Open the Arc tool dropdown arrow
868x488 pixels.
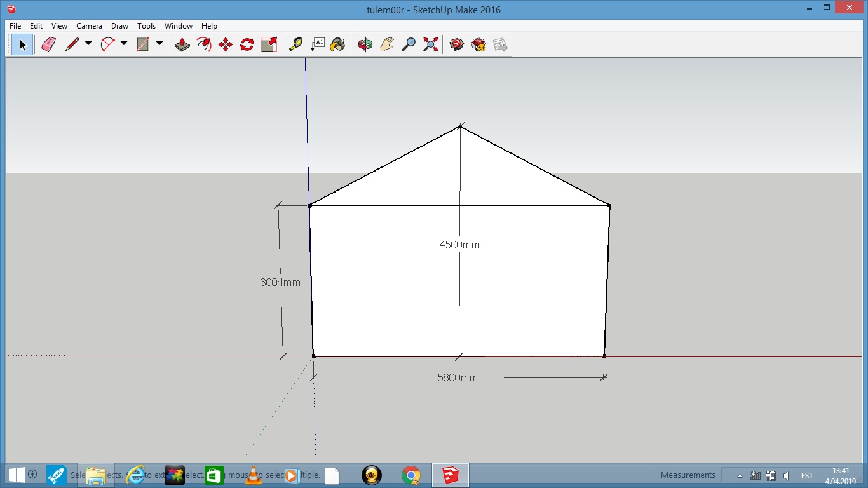(124, 44)
